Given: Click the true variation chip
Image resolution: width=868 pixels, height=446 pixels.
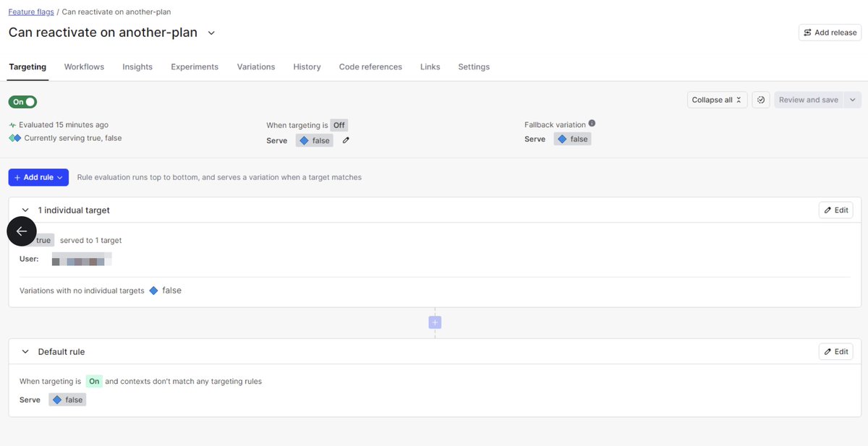Looking at the screenshot, I should point(43,241).
